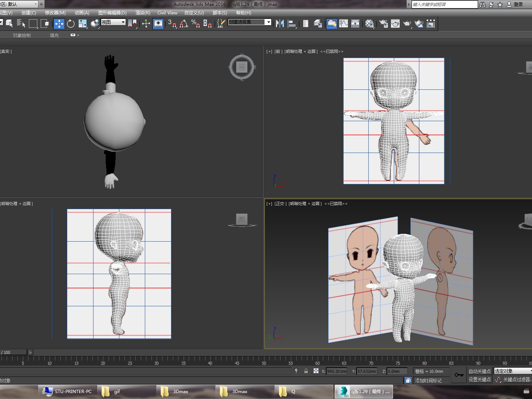Toggle the selection lock icon
This screenshot has width=532, height=399.
point(306,371)
